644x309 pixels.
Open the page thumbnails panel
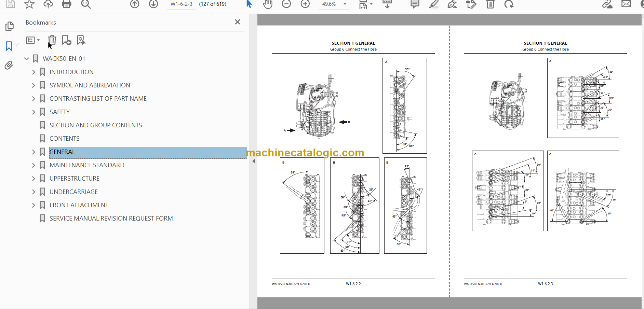(9, 26)
